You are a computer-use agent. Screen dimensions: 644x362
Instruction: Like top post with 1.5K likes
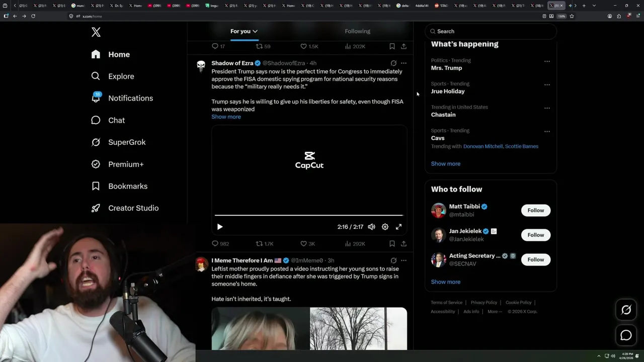pyautogui.click(x=309, y=46)
